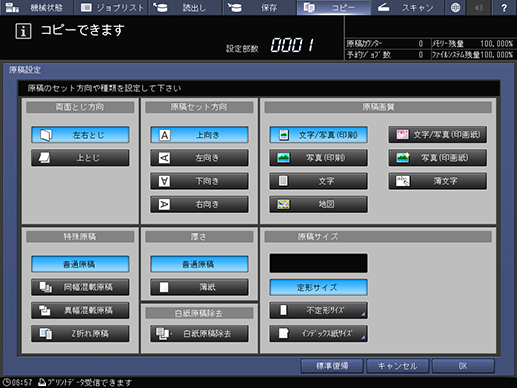Click the 薄紙 thin paper sheet icon
Screen dimensions: 517x388
[164, 287]
